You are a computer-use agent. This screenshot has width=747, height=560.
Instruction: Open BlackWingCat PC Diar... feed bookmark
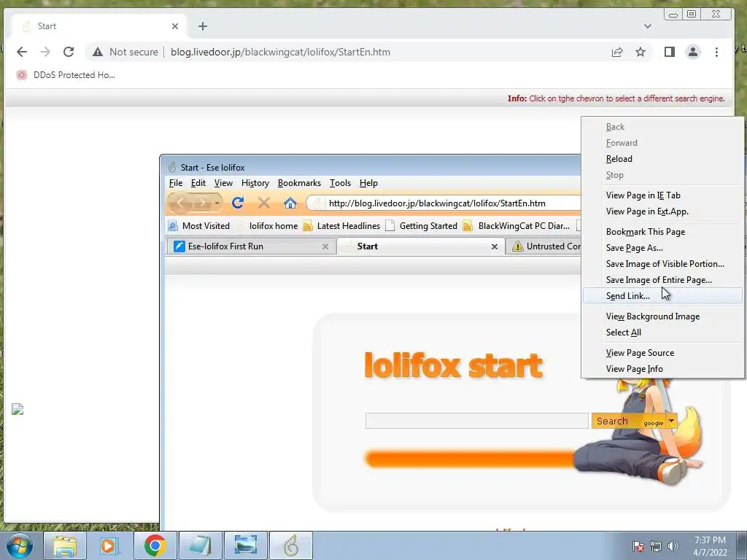coord(517,226)
